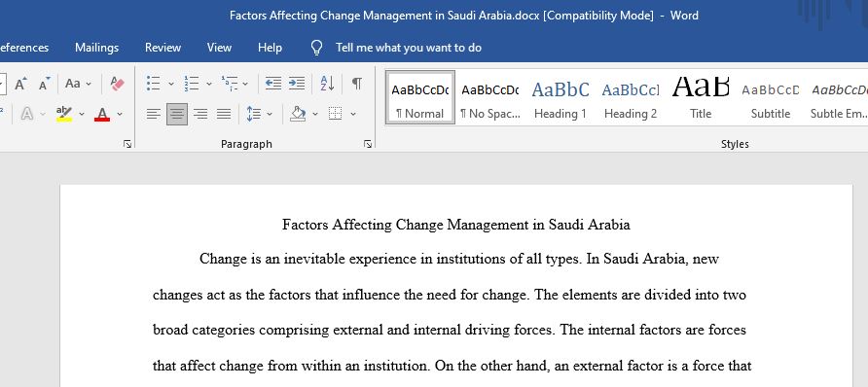Click the Borders grid icon
Viewport: 868px width, 387px height.
click(335, 114)
